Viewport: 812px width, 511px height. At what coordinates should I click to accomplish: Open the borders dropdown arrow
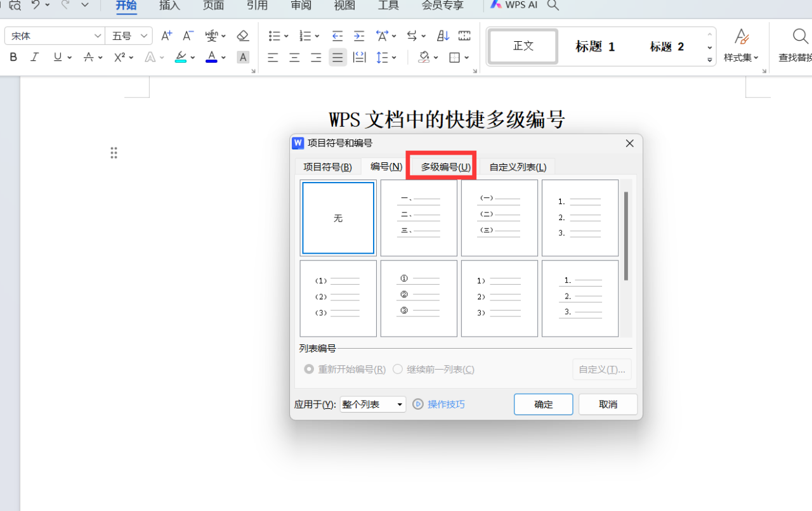click(x=467, y=58)
